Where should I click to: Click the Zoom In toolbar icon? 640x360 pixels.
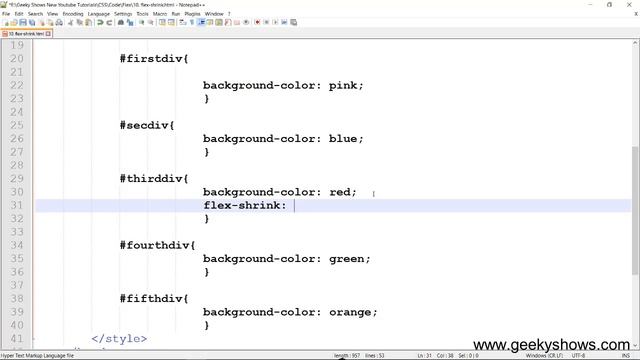[x=142, y=22]
